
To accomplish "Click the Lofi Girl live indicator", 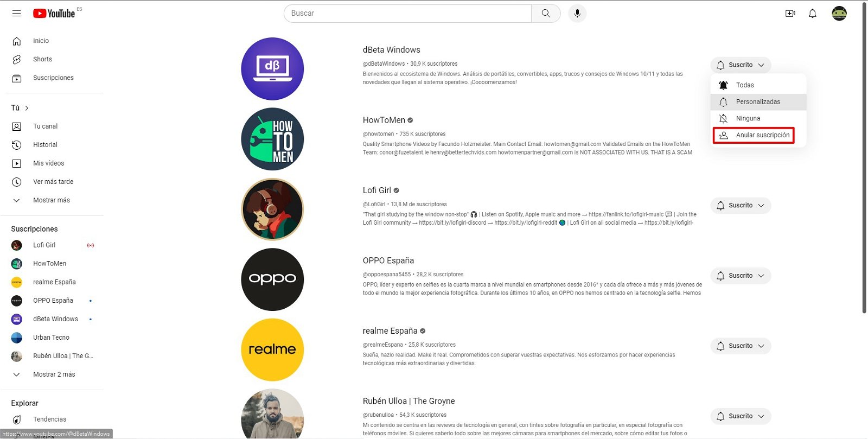I will [x=91, y=245].
